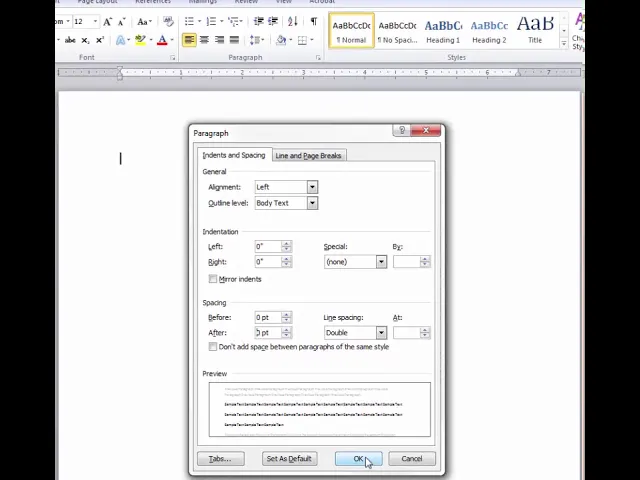Switch to Line and Page Breaks tab
Image resolution: width=640 pixels, height=480 pixels.
[x=308, y=156]
